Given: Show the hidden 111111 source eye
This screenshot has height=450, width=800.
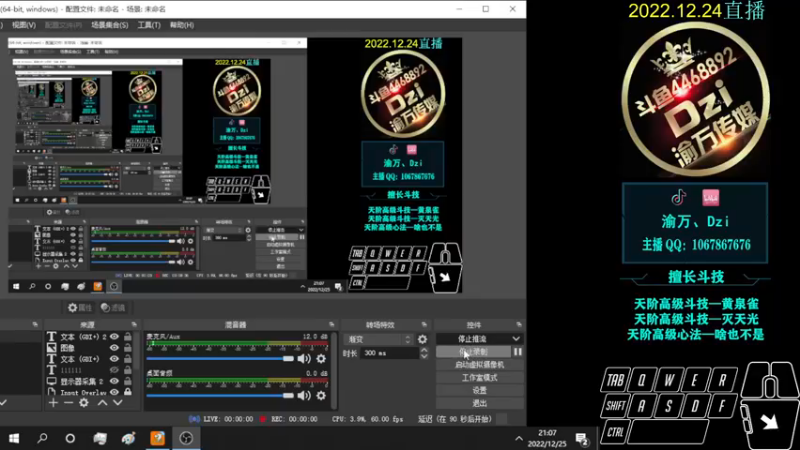Looking at the screenshot, I should tap(114, 370).
